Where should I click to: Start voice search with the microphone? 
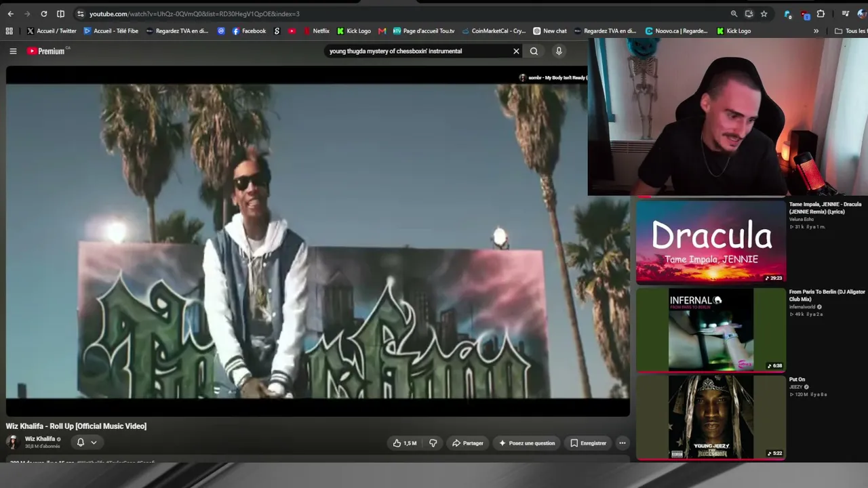pyautogui.click(x=559, y=51)
